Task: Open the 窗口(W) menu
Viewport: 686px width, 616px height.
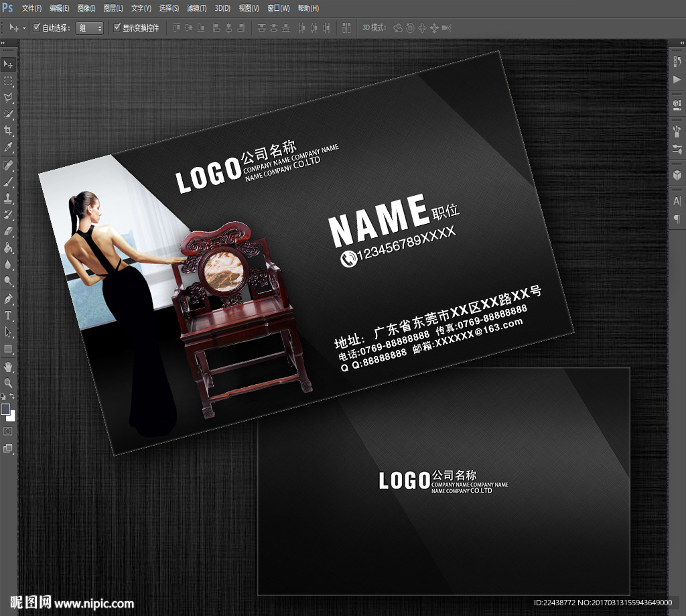Action: [x=279, y=8]
